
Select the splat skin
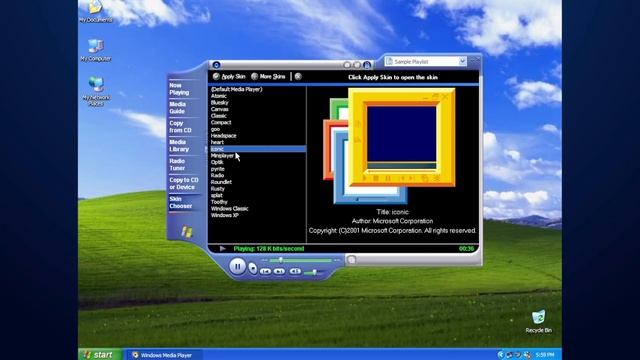217,195
